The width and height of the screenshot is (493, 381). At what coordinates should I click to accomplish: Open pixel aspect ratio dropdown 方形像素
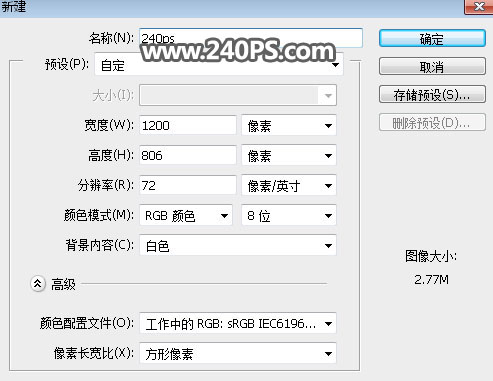pyautogui.click(x=238, y=353)
